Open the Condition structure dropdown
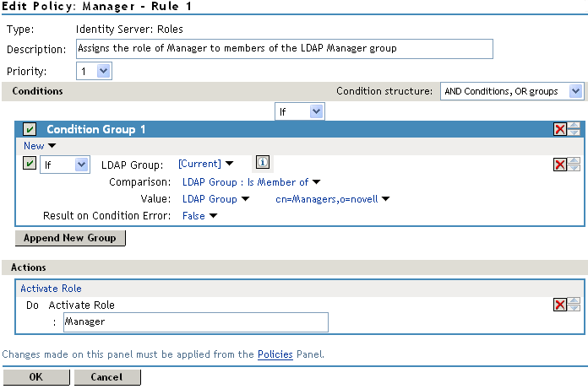588x389 pixels. coord(511,91)
